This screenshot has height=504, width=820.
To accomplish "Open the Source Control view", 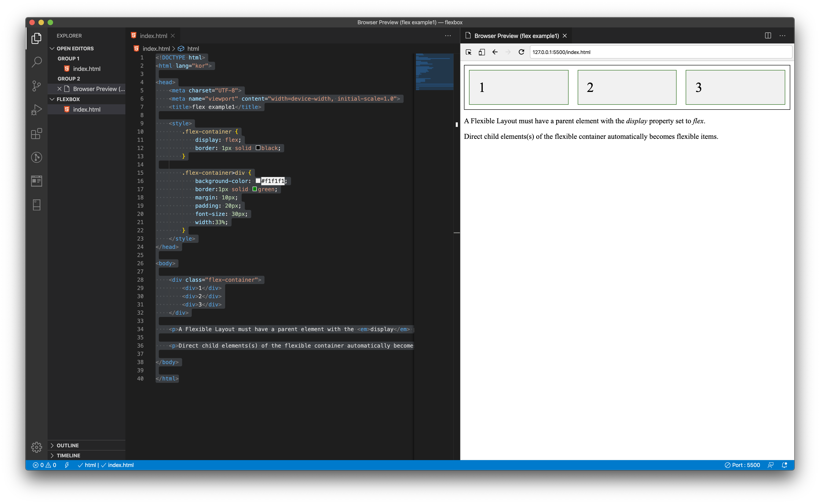I will pos(36,86).
